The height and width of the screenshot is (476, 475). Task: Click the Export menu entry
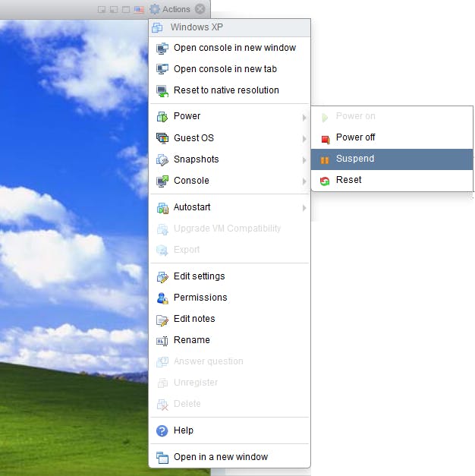[229, 250]
